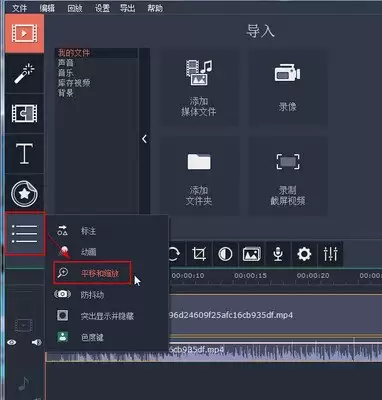Select the Titles text tool
Image resolution: width=382 pixels, height=400 pixels.
point(24,153)
